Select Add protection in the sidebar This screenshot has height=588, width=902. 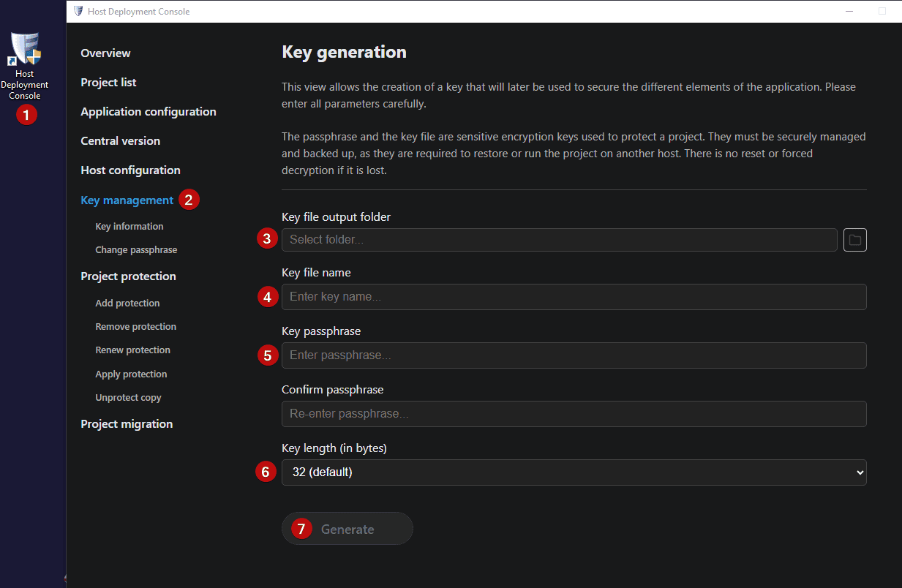coord(127,303)
